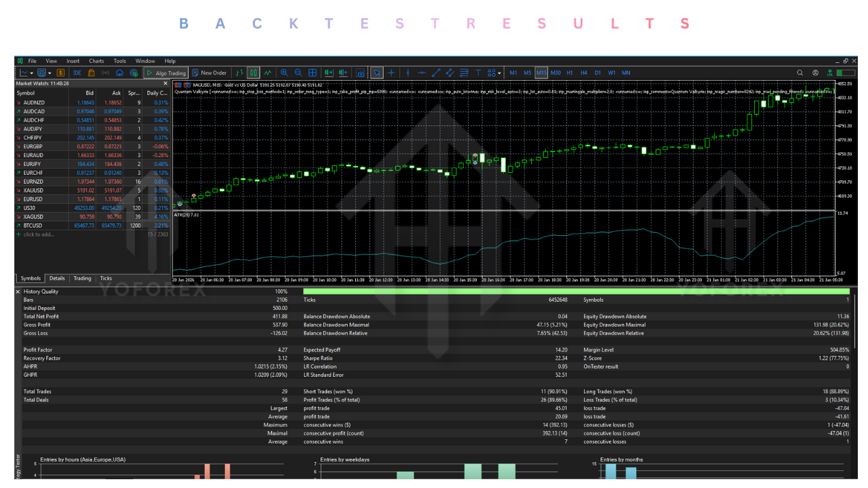The image size is (868, 488).
Task: Switch timeframe to H1
Action: [569, 73]
